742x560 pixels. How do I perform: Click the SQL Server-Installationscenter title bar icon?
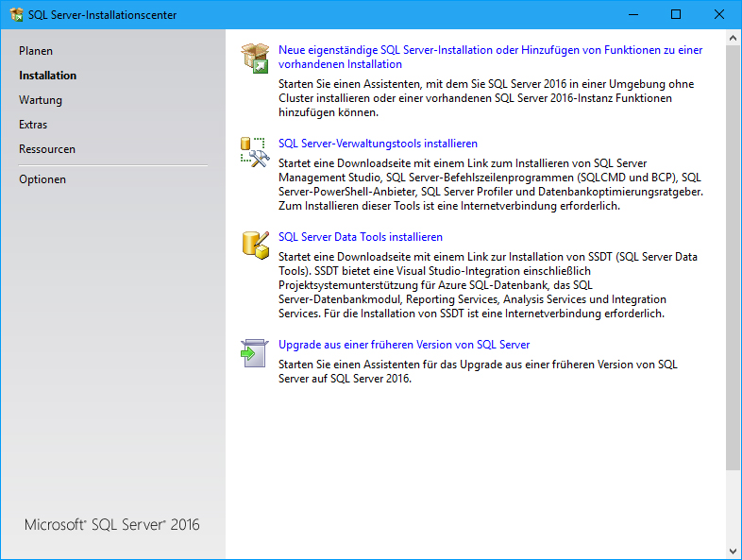[17, 15]
